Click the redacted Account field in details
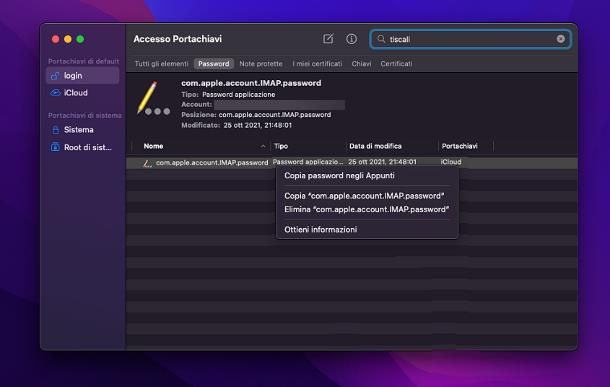 tap(279, 105)
